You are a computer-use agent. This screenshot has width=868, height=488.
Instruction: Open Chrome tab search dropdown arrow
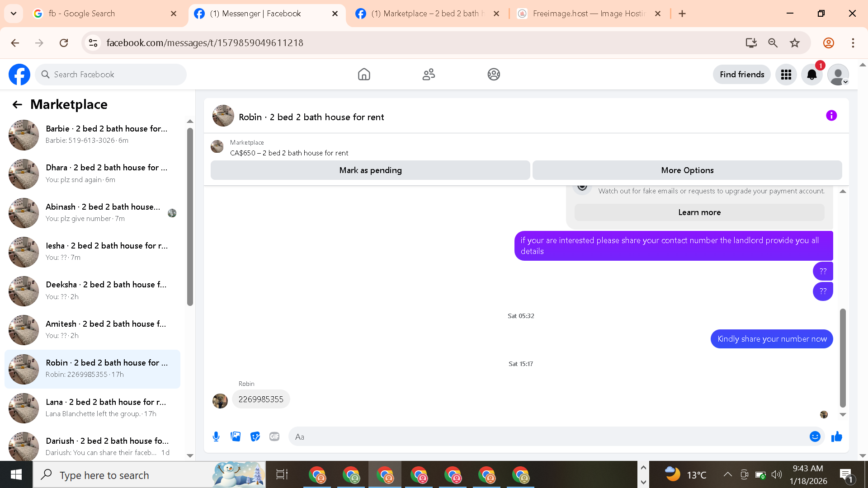[14, 14]
